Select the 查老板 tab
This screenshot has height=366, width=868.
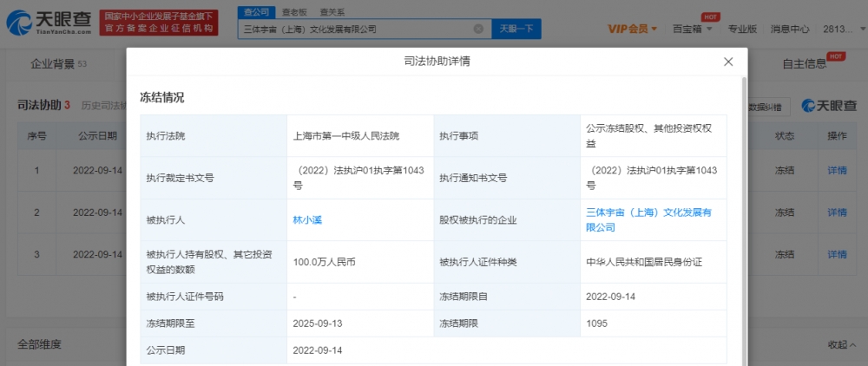(x=293, y=11)
